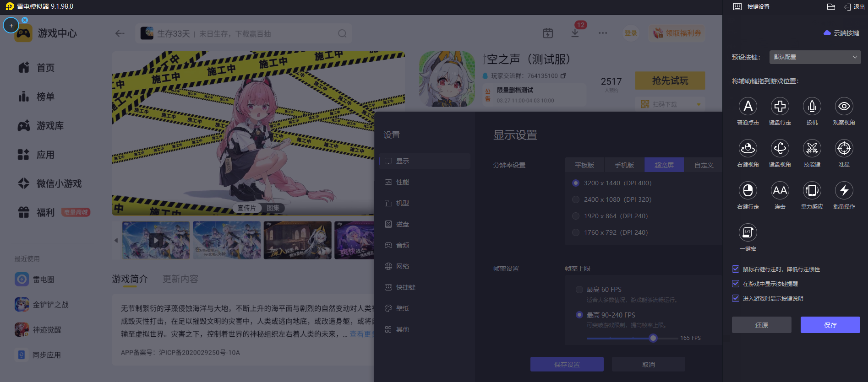
Task: Open the 壁纸 settings category
Action: (425, 308)
